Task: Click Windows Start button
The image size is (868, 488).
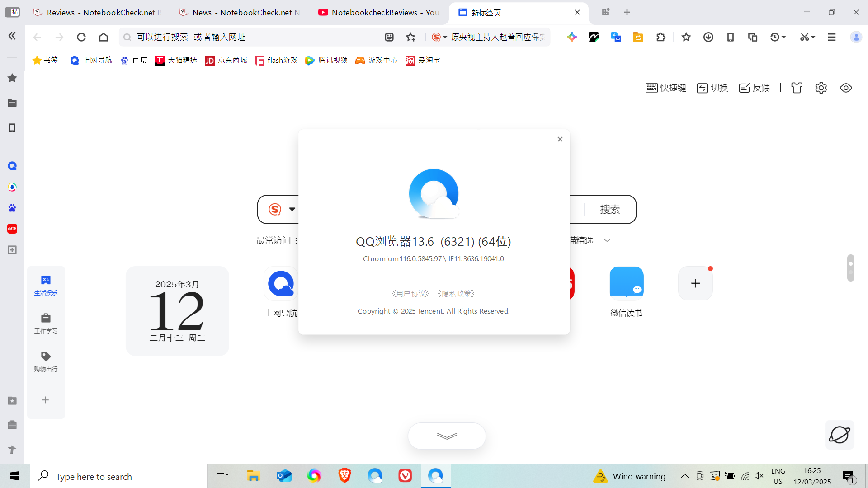Action: point(15,476)
